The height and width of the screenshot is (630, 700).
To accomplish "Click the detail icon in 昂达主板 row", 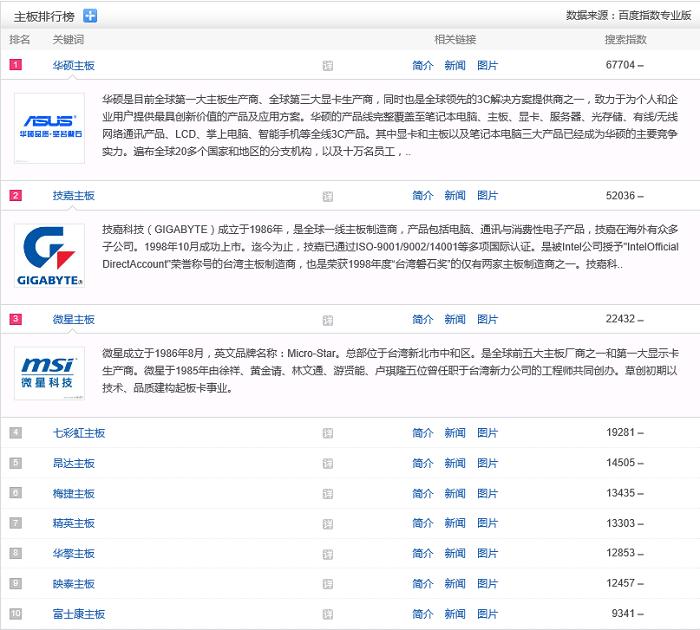I will [x=328, y=463].
